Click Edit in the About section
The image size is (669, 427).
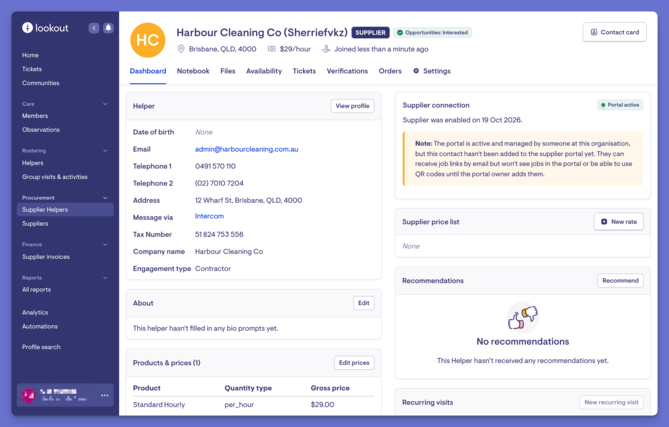[x=364, y=303]
